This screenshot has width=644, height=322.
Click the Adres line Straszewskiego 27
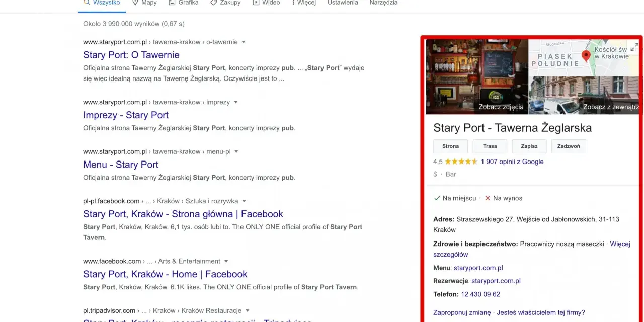tap(526, 224)
